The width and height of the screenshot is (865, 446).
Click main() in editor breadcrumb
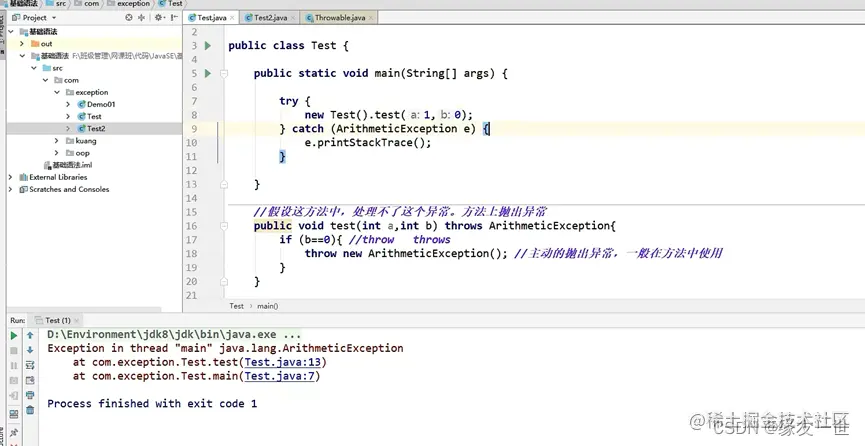[268, 306]
